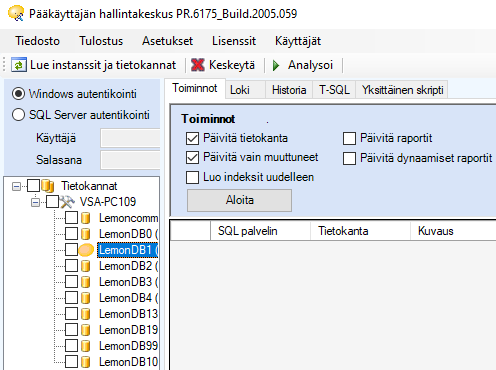Tick the Päivitä raportit checkbox
Viewport: 496px width, 370px height.
point(349,138)
